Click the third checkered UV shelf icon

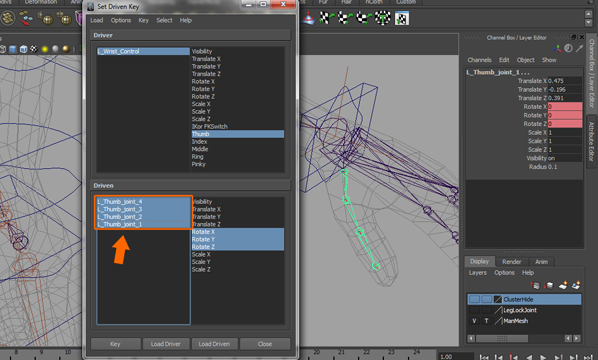point(364,18)
